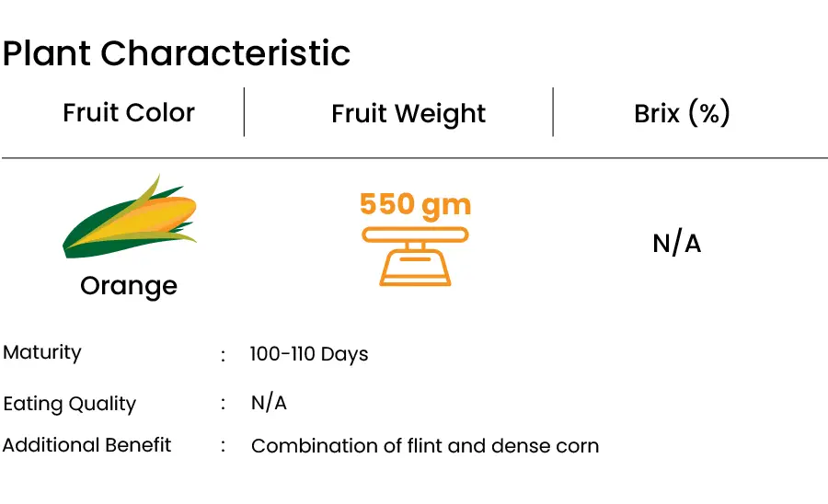Screen dimensions: 828x504
Task: Click the Eating Quality label
Action: pos(70,404)
